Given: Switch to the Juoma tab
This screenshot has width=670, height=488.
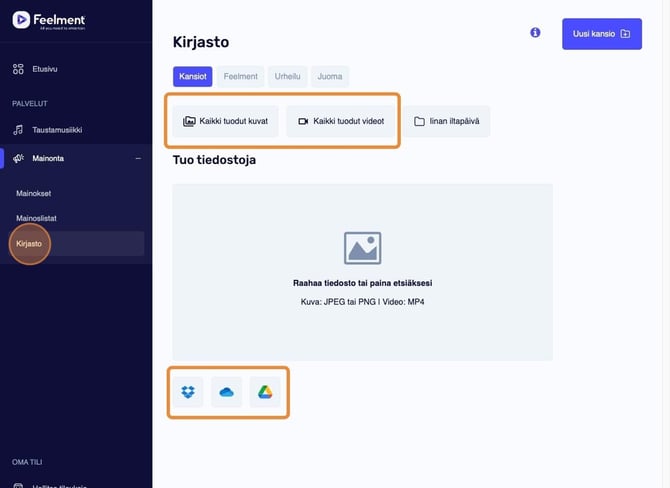Looking at the screenshot, I should (329, 76).
